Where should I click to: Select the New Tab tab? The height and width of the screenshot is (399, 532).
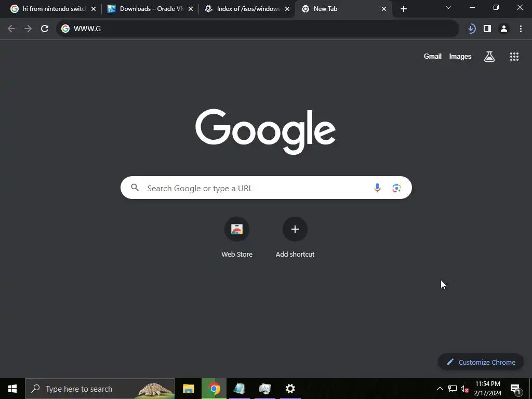point(343,9)
